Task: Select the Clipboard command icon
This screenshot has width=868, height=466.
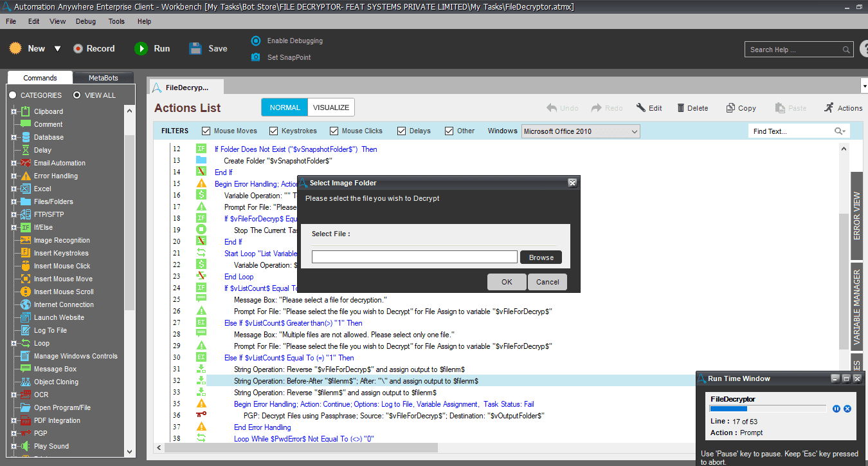Action: [x=25, y=111]
